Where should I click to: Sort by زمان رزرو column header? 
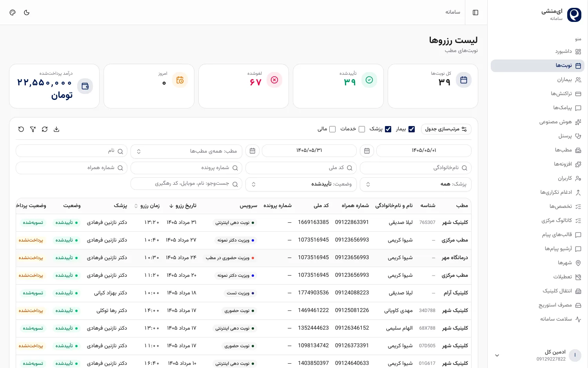[147, 206]
